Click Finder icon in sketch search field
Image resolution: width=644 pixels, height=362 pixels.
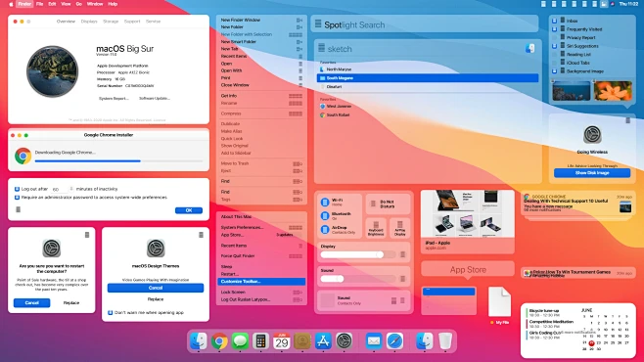[529, 49]
